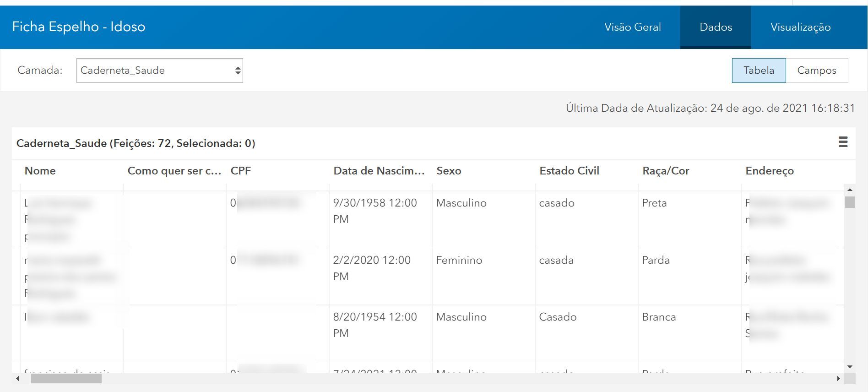The image size is (868, 392).
Task: Click the horizontal scrollbar thumb
Action: tap(66, 378)
